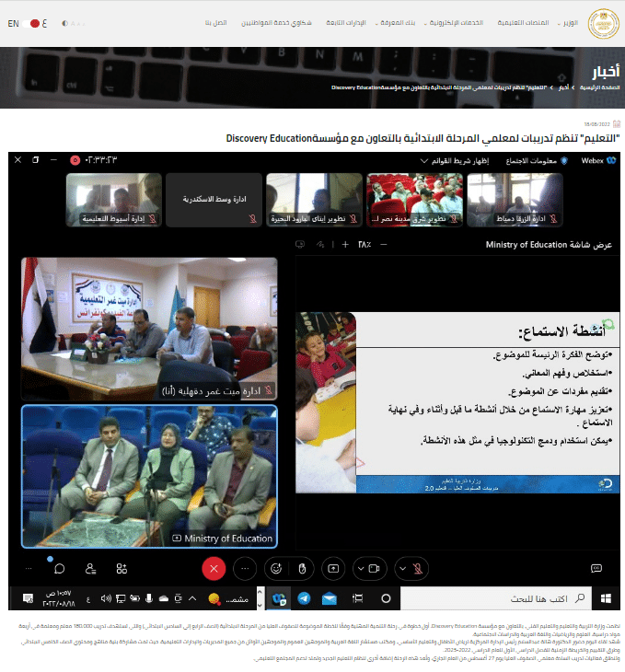Open the reactions smiley button

[276, 569]
